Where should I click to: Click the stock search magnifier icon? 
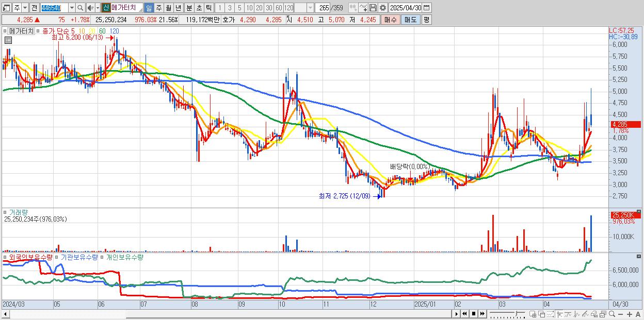pos(80,8)
